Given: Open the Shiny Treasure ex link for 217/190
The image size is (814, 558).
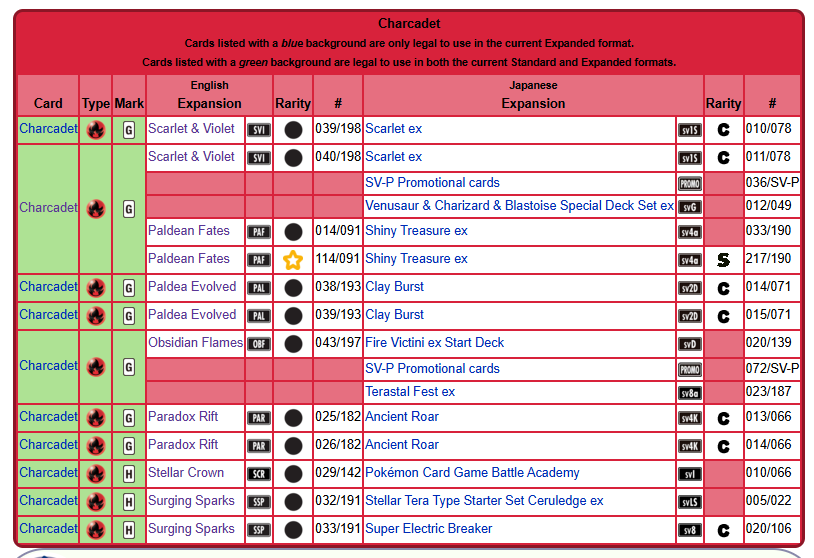Looking at the screenshot, I should coord(416,258).
